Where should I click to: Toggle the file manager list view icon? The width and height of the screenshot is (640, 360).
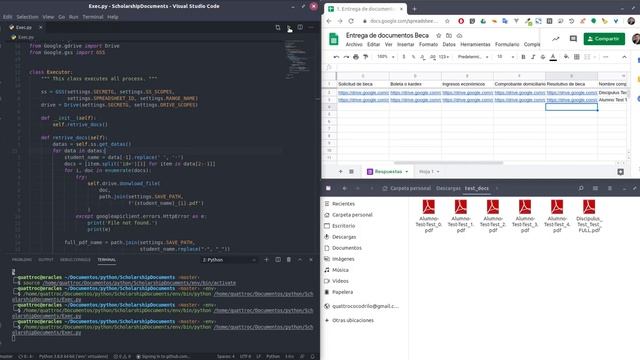coord(596,188)
